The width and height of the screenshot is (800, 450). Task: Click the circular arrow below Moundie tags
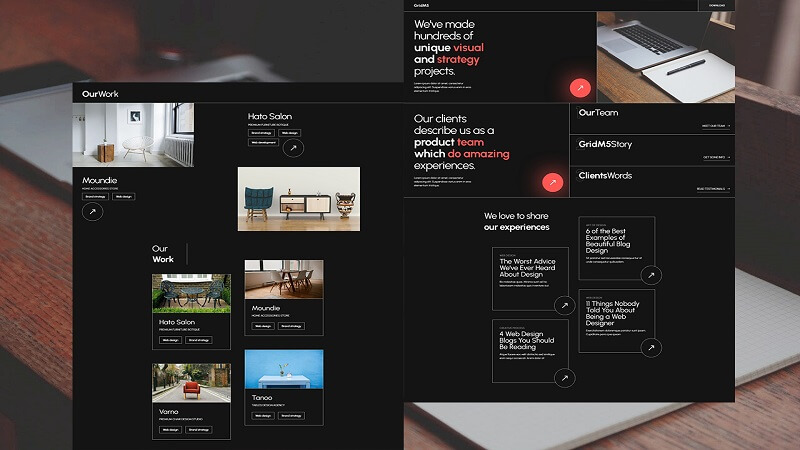pyautogui.click(x=92, y=212)
